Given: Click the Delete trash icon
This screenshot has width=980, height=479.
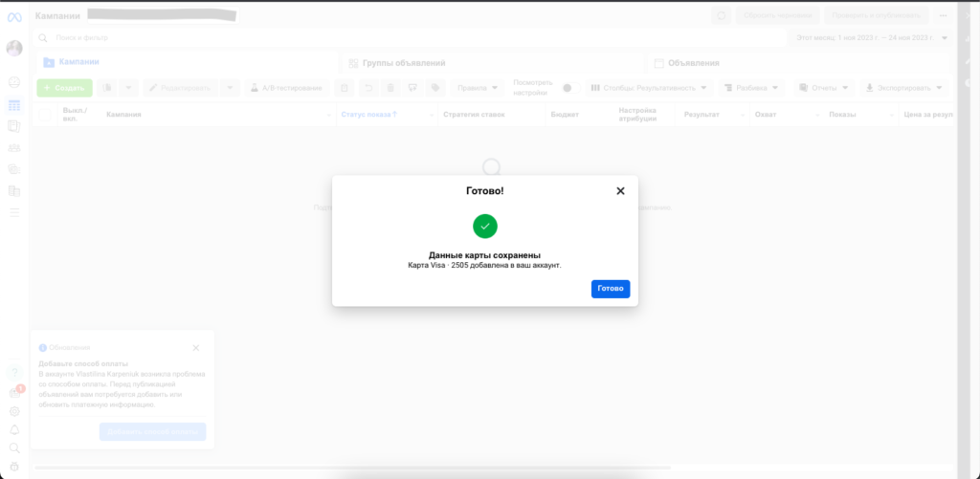Looking at the screenshot, I should [x=390, y=88].
